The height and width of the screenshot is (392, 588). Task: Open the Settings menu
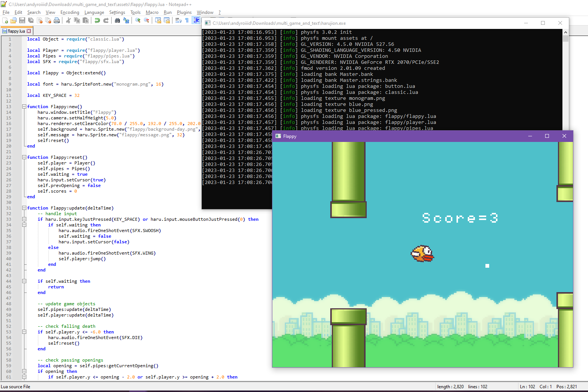(x=117, y=12)
